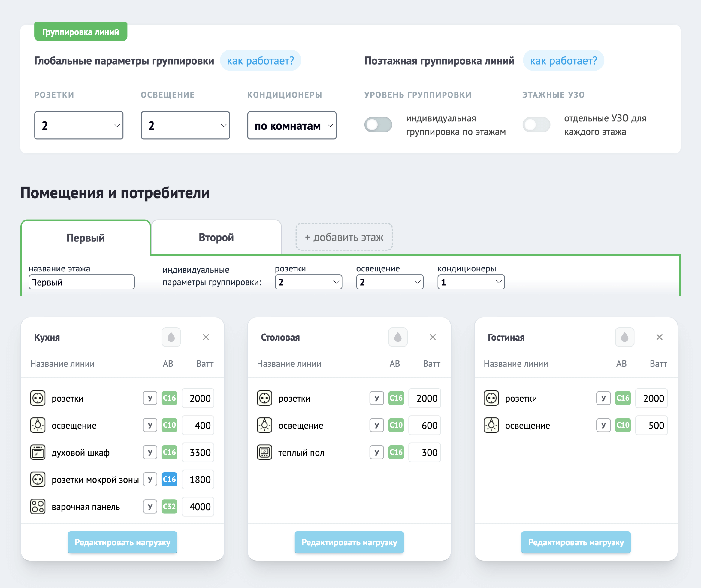Toggle water drop icon on Гостиная card

(x=624, y=337)
